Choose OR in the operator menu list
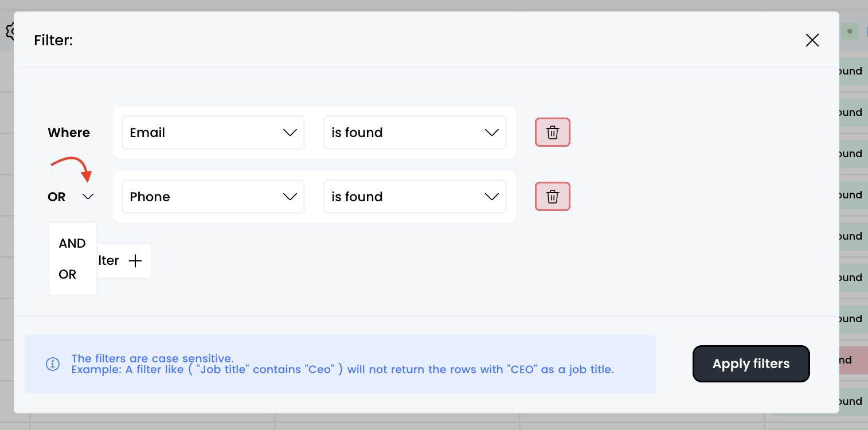This screenshot has height=430, width=868. (x=68, y=275)
